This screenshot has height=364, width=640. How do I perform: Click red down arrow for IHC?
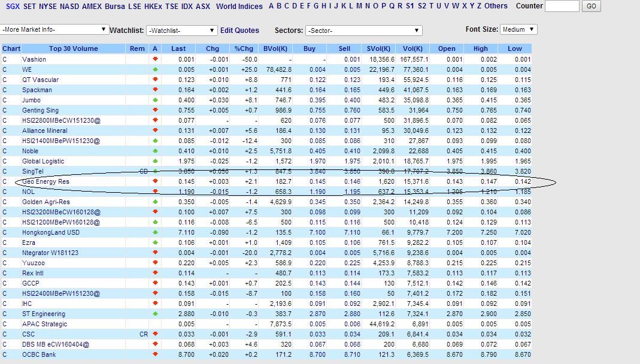(x=155, y=304)
